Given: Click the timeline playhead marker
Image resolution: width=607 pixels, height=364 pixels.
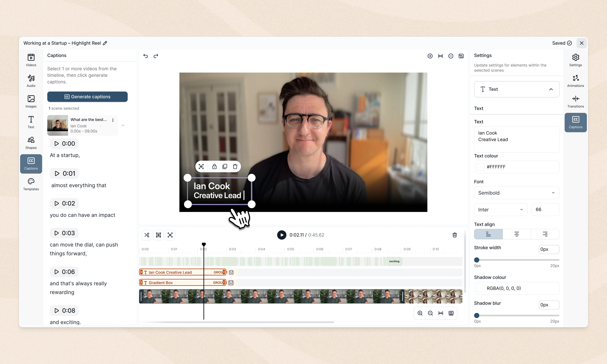Looking at the screenshot, I should (x=204, y=244).
